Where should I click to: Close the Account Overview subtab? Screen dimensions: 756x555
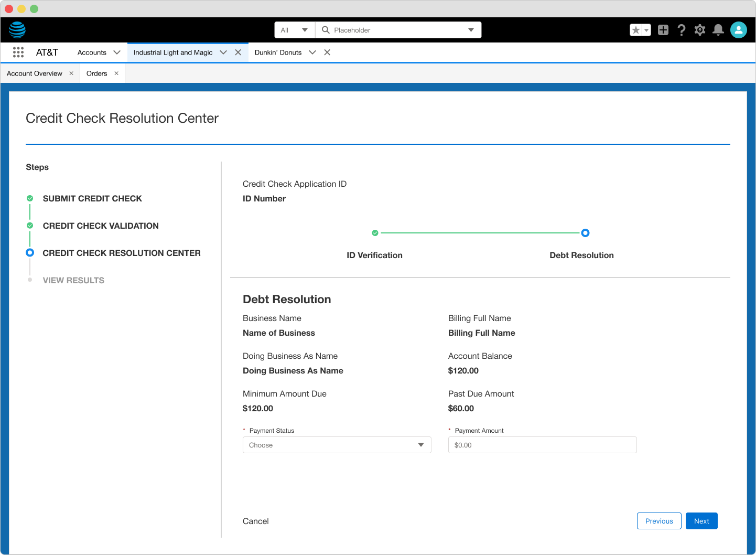point(71,73)
